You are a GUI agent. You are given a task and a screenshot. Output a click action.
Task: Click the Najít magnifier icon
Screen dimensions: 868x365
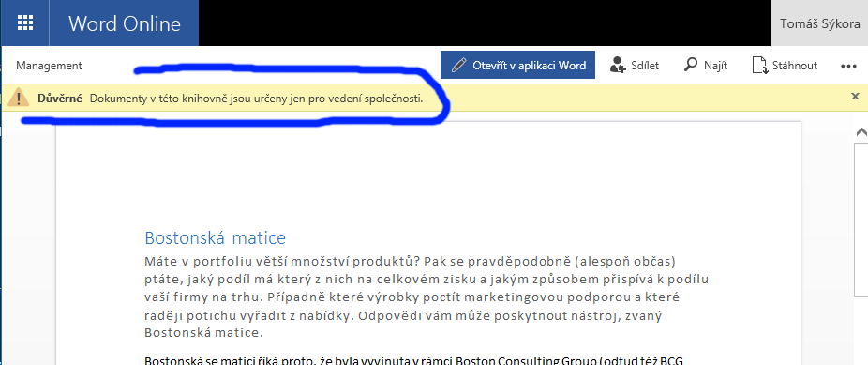tap(691, 64)
